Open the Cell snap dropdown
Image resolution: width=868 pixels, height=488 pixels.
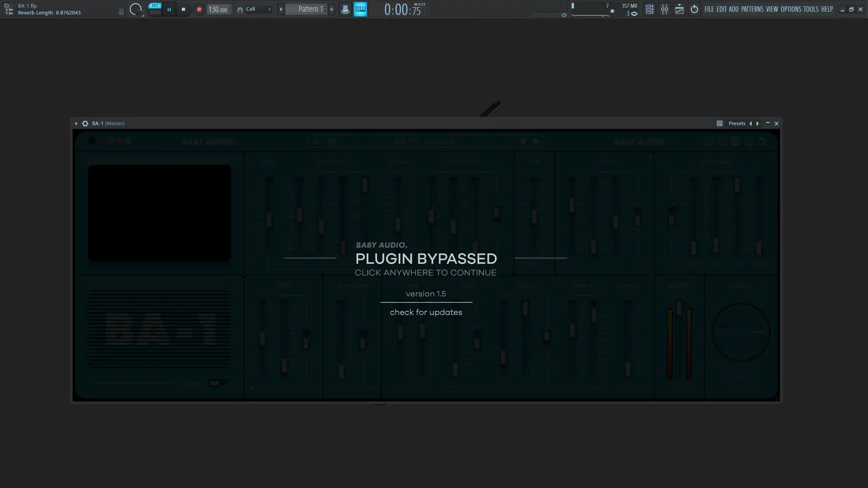point(258,9)
